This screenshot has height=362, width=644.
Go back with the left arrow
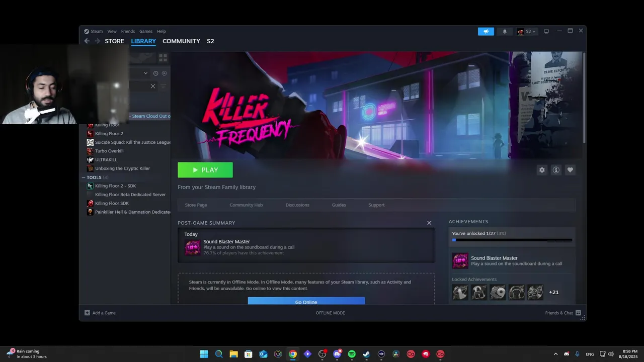pos(87,41)
